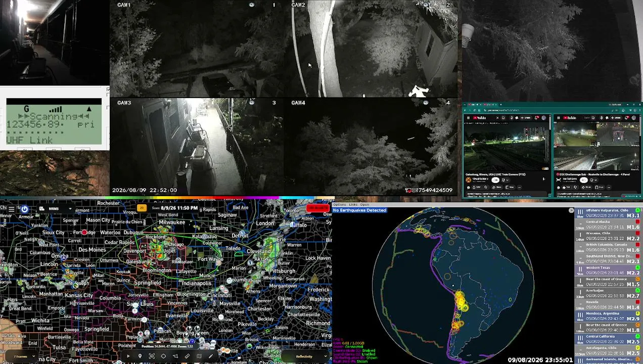Click the Galesburg live train camera video

coord(507,146)
